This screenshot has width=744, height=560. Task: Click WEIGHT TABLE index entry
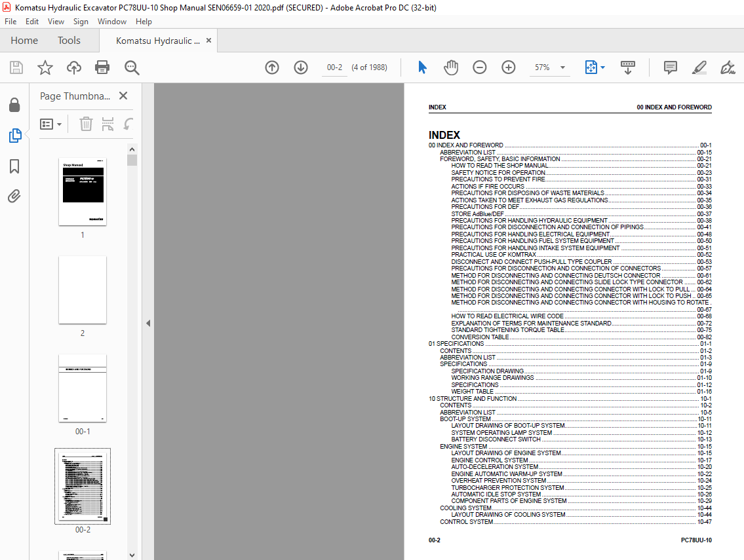click(x=581, y=391)
